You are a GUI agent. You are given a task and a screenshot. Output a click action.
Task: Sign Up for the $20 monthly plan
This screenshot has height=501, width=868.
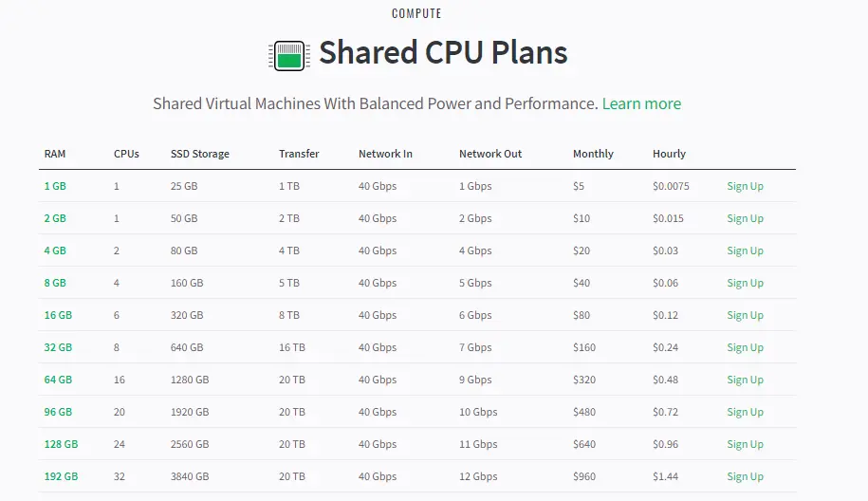coord(745,250)
